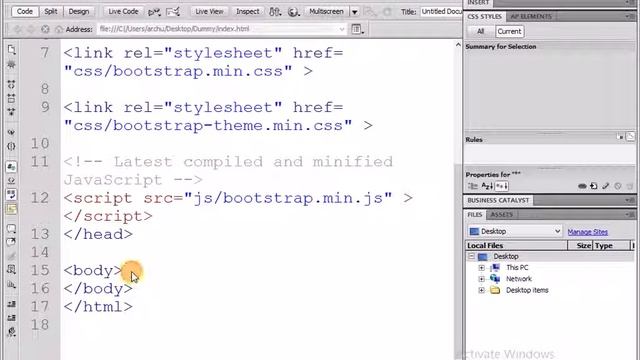Toggle the Inspect mode button
The width and height of the screenshot is (640, 360).
[247, 11]
